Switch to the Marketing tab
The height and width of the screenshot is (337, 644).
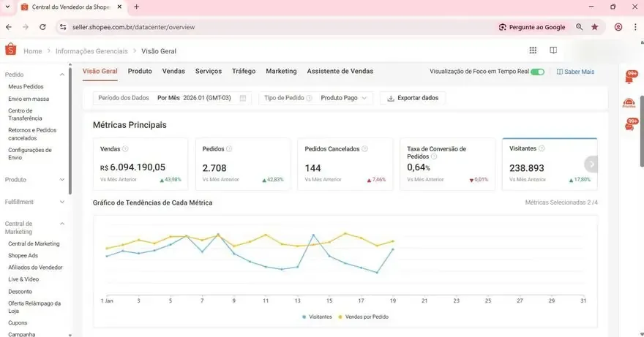pos(281,71)
